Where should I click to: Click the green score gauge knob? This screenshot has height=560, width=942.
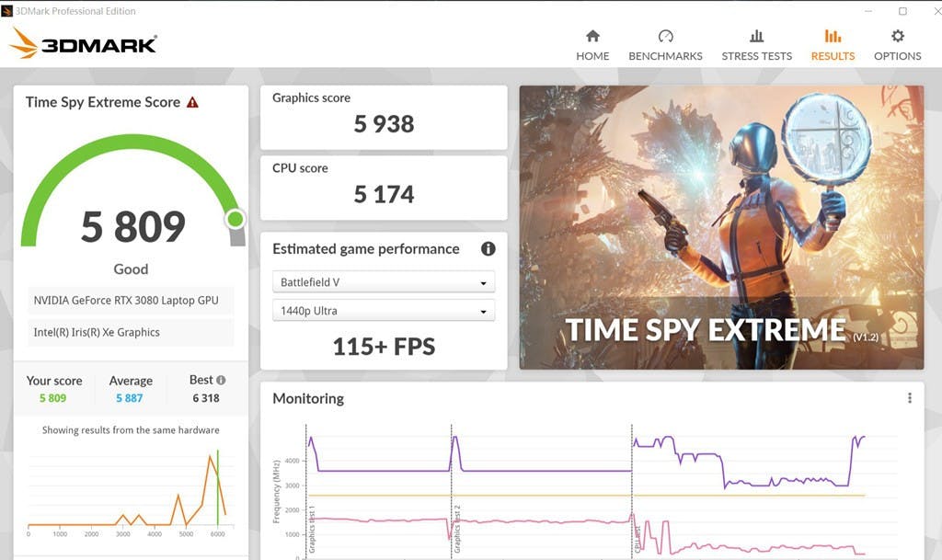tap(235, 219)
